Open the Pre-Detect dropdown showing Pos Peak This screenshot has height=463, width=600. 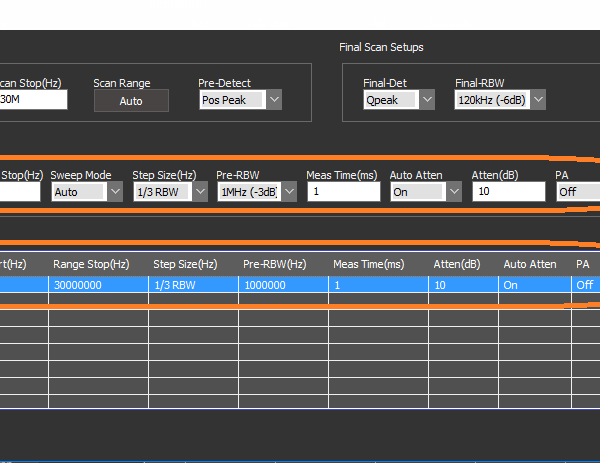point(274,100)
